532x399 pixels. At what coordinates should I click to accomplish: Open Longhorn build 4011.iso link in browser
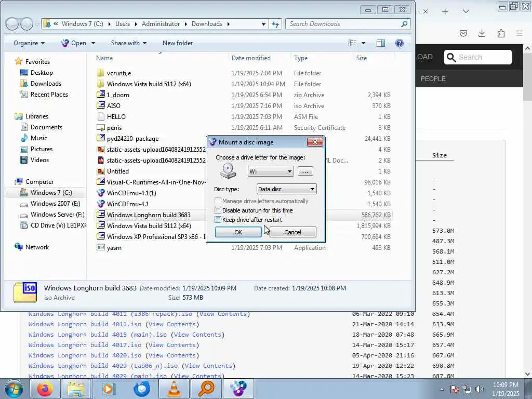pos(85,324)
